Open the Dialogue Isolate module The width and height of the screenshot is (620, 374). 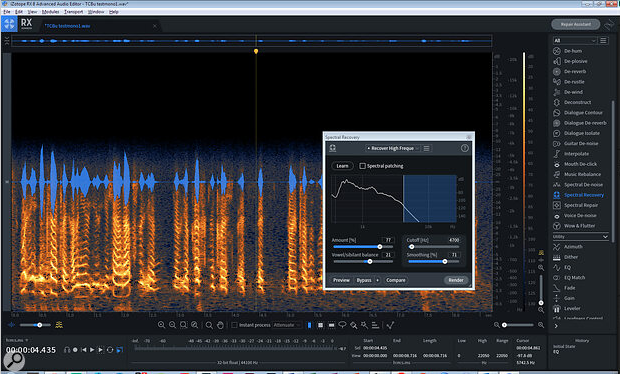[581, 133]
